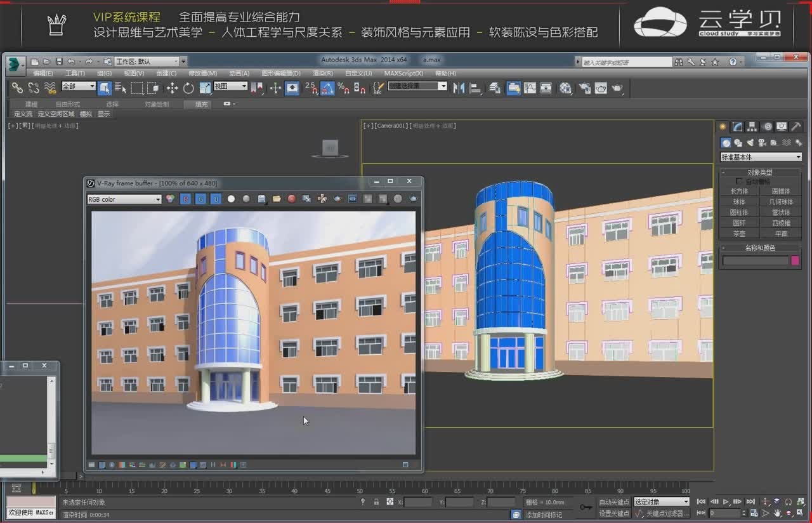This screenshot has width=812, height=523.
Task: Load image folder icon in V-Ray buffer
Action: point(277,199)
